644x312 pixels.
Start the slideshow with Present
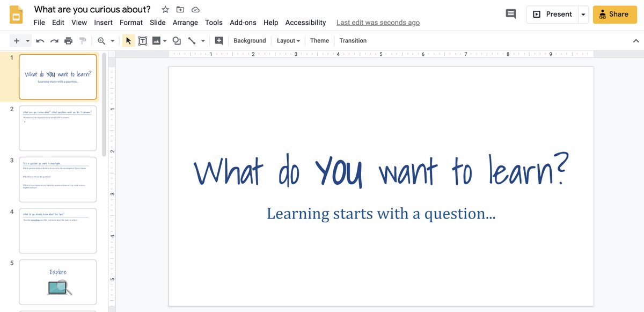552,14
